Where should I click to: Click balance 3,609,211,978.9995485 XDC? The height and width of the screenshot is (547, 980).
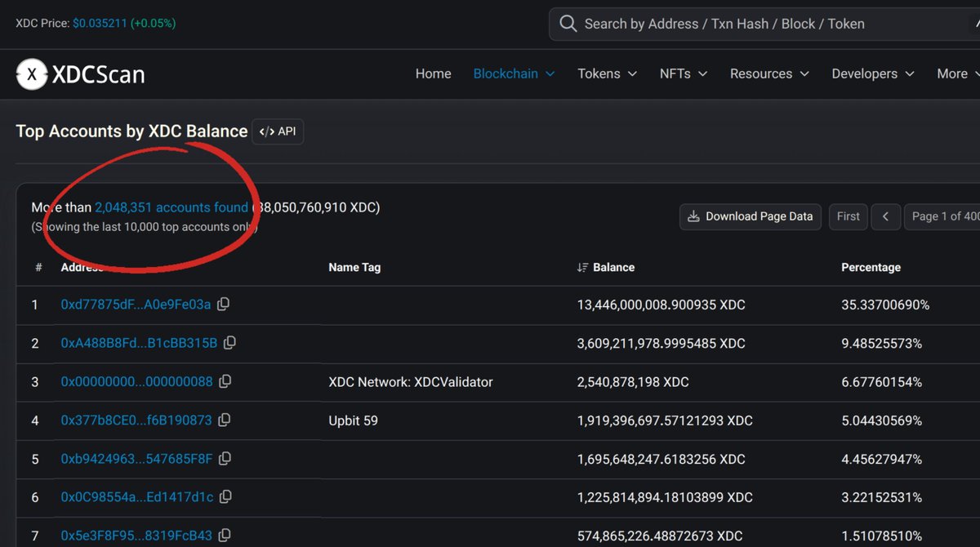[x=661, y=343]
